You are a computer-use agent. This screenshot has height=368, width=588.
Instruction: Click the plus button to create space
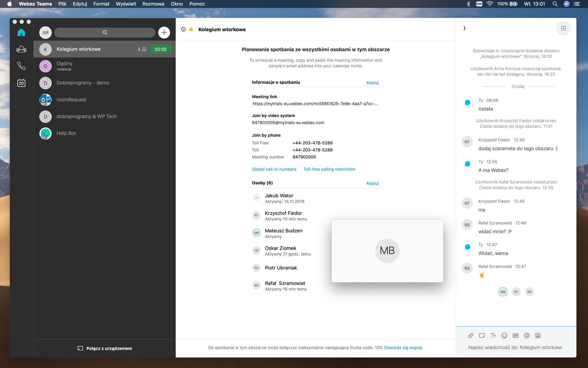click(x=164, y=33)
